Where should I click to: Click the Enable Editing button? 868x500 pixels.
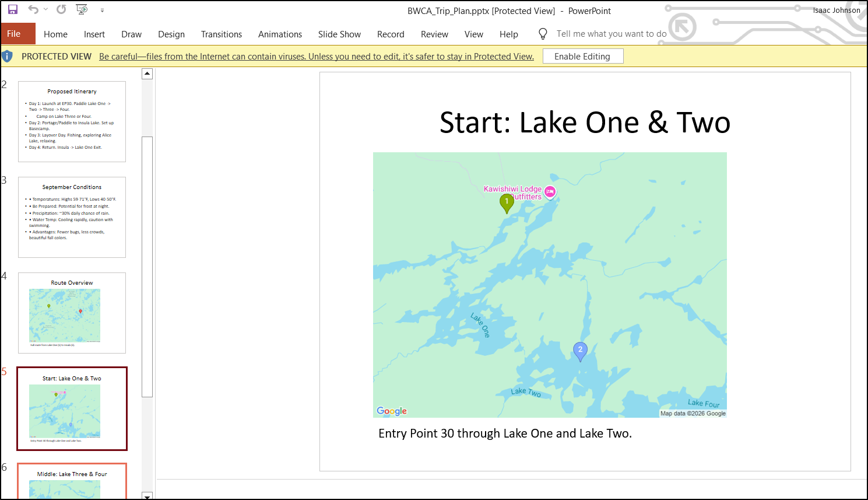click(x=582, y=57)
